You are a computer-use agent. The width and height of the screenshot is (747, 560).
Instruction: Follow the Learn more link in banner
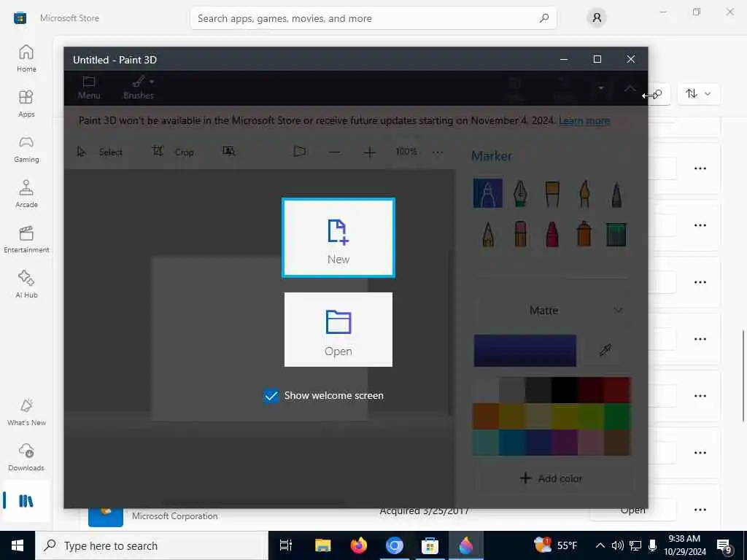pyautogui.click(x=584, y=120)
